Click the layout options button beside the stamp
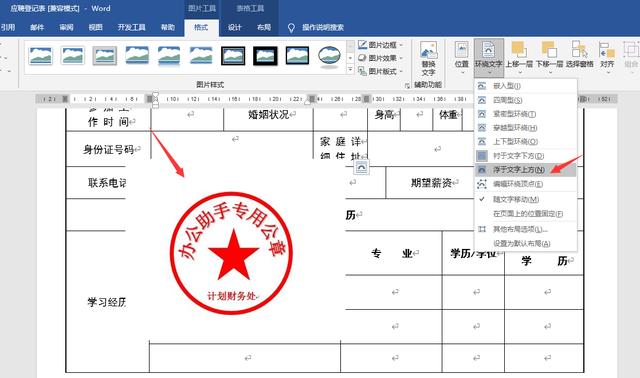Screen dimensions: 640x378 [x=362, y=167]
